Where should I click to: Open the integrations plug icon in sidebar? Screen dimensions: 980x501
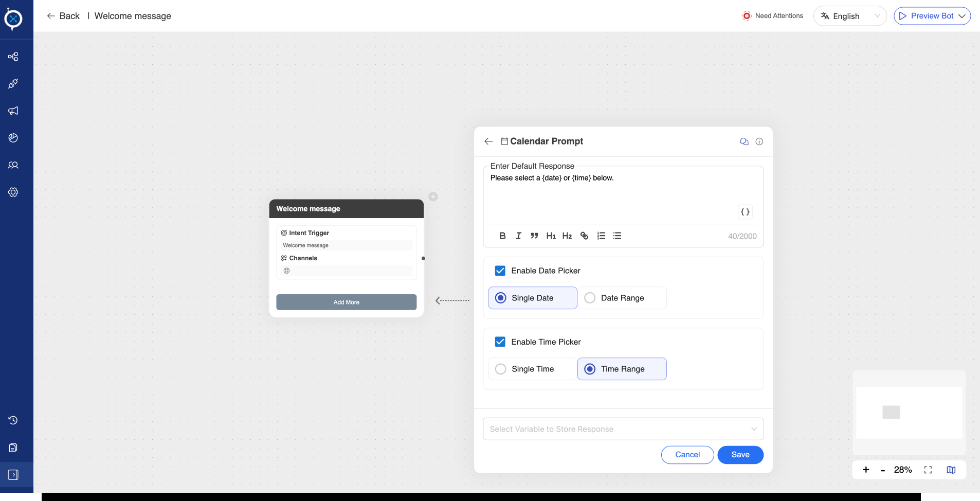[x=13, y=83]
